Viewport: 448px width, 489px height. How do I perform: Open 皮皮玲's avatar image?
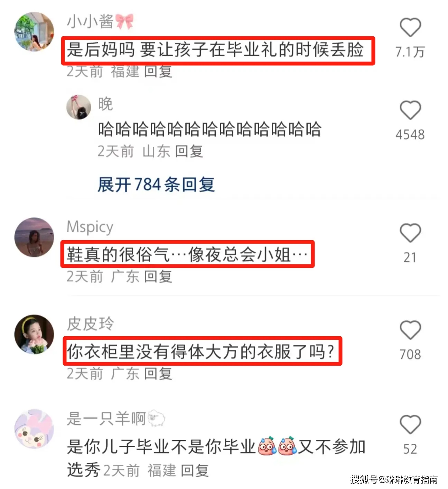34,334
